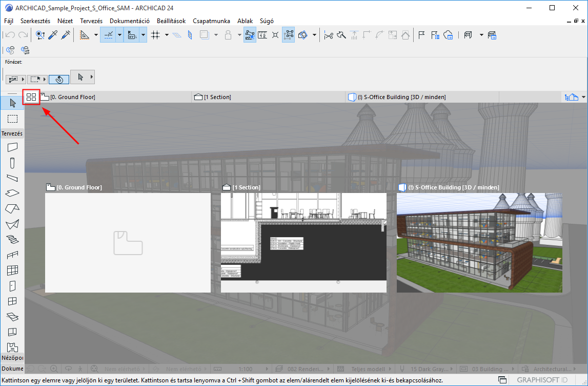The height and width of the screenshot is (386, 588).
Task: Select the Column tool
Action: coord(12,163)
